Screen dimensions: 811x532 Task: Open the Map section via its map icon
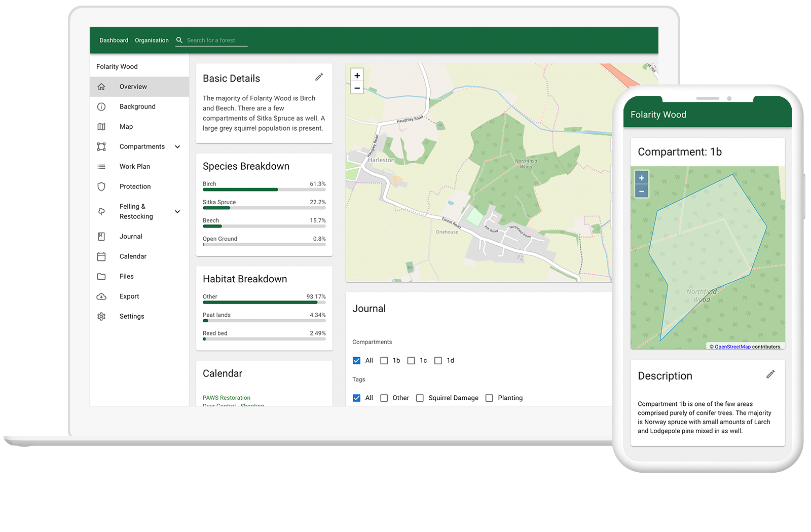point(101,126)
